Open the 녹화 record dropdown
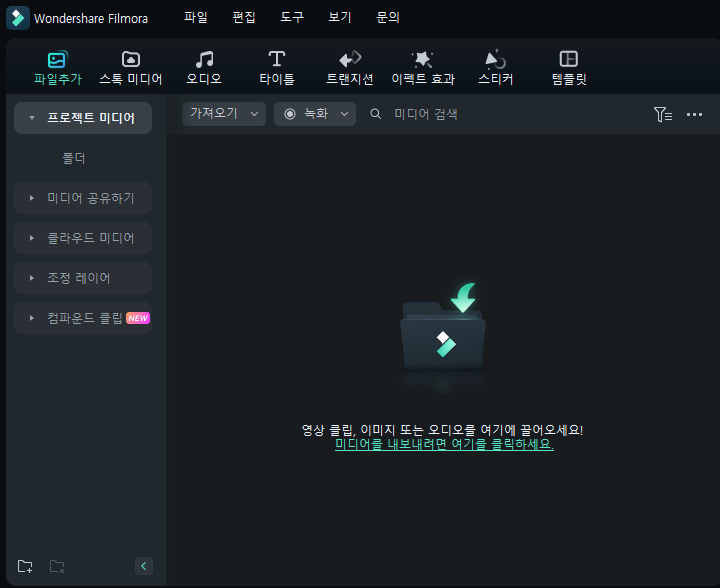The image size is (720, 588). point(315,114)
